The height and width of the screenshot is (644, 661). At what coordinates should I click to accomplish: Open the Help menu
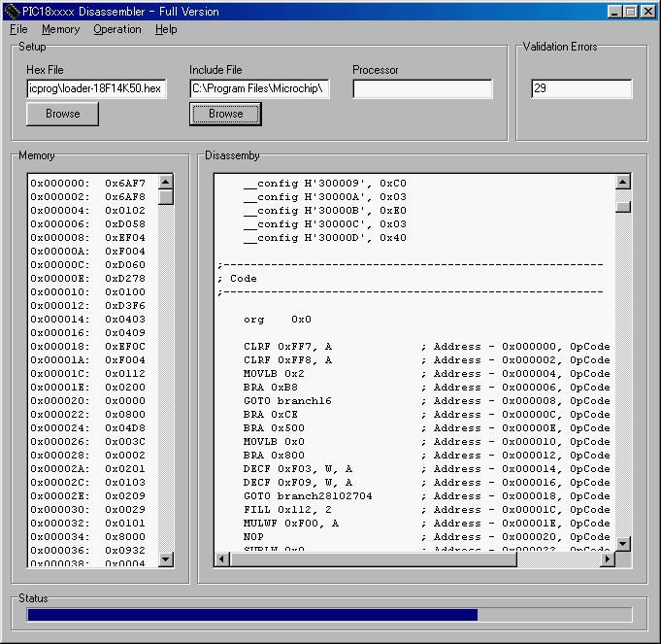click(x=166, y=29)
